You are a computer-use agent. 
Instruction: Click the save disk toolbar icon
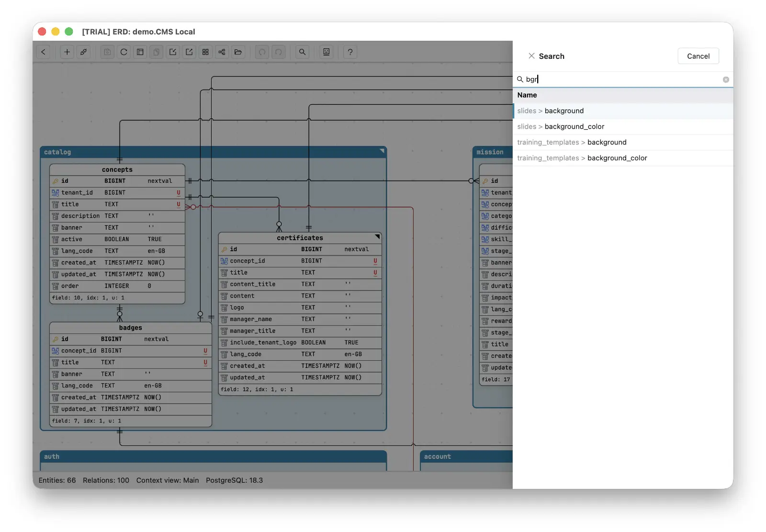tap(107, 52)
